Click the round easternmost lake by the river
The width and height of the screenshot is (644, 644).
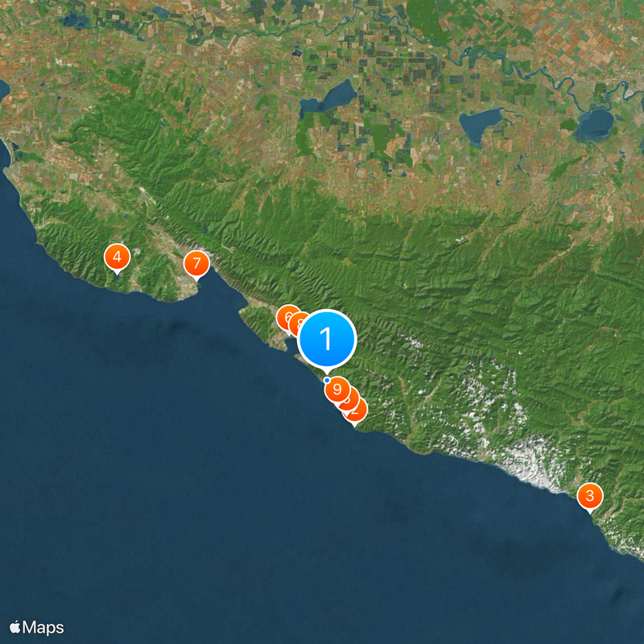tap(593, 126)
